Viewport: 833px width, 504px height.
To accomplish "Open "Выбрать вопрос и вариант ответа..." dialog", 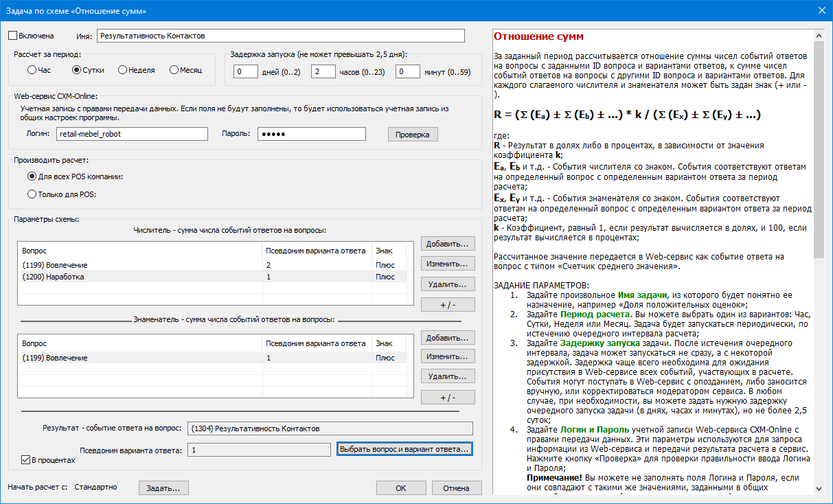I will click(404, 450).
